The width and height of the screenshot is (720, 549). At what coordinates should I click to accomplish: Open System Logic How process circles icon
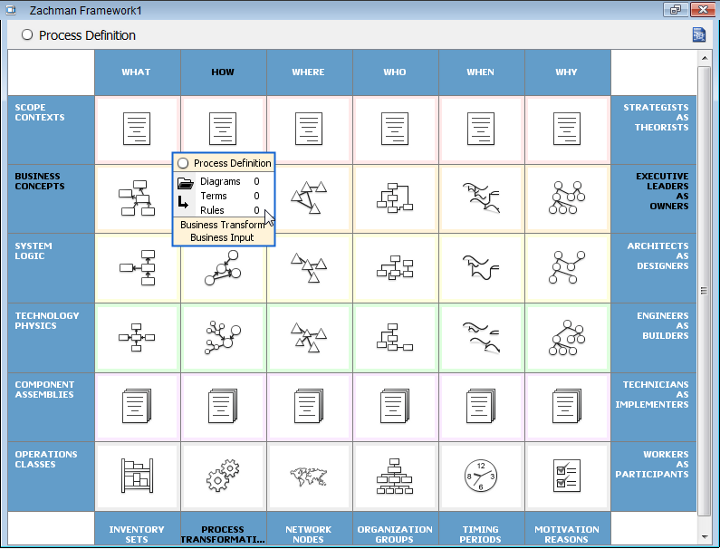[x=223, y=268]
